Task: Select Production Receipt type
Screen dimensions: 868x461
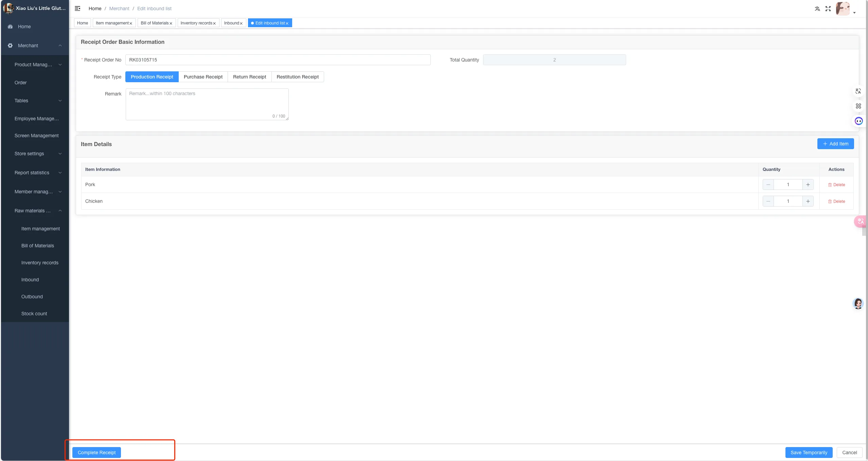Action: [152, 77]
